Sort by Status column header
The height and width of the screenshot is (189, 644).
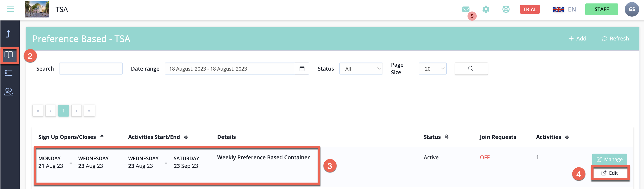click(446, 137)
